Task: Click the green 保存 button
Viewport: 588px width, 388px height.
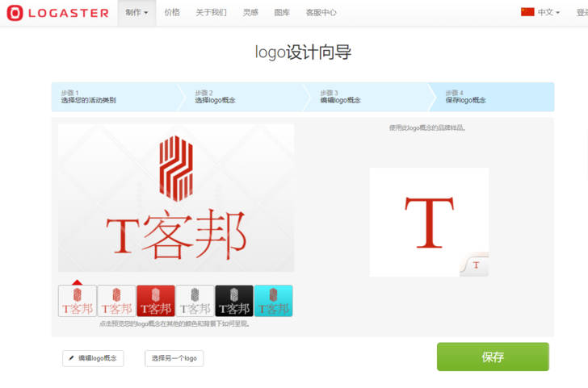Action: pos(493,357)
